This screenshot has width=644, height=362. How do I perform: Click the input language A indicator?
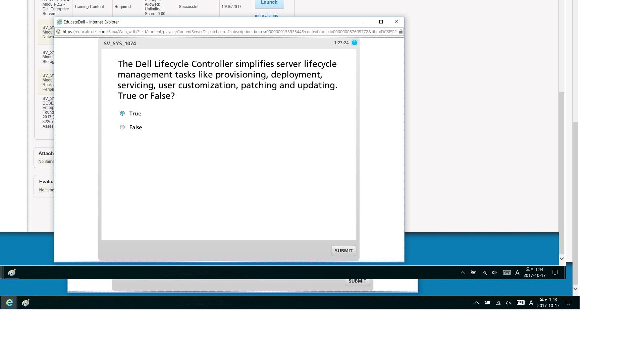tap(531, 303)
